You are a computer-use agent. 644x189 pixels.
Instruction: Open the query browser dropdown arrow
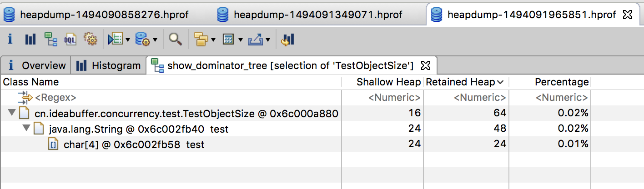pos(128,40)
